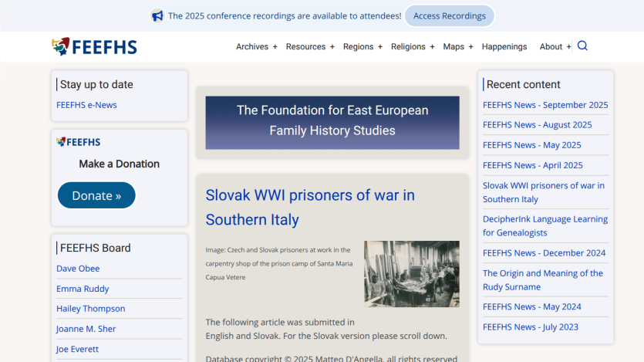Open board member Hailey Thompson
Image resolution: width=644 pixels, height=362 pixels.
(91, 309)
